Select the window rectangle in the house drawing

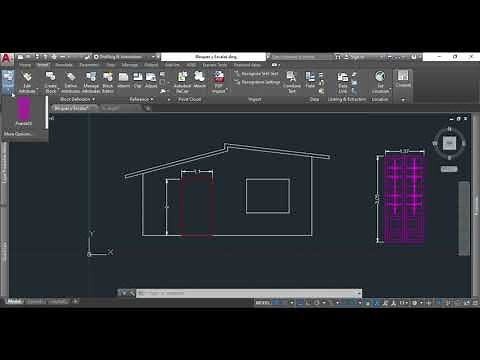pyautogui.click(x=268, y=196)
